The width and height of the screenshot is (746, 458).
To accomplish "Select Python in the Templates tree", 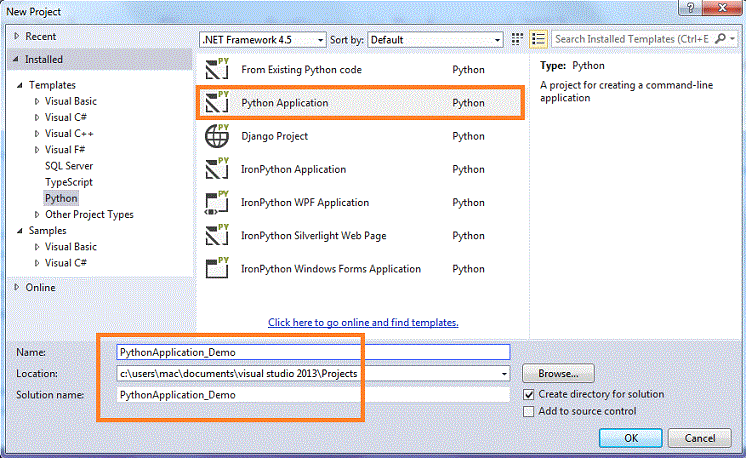I will pyautogui.click(x=61, y=198).
